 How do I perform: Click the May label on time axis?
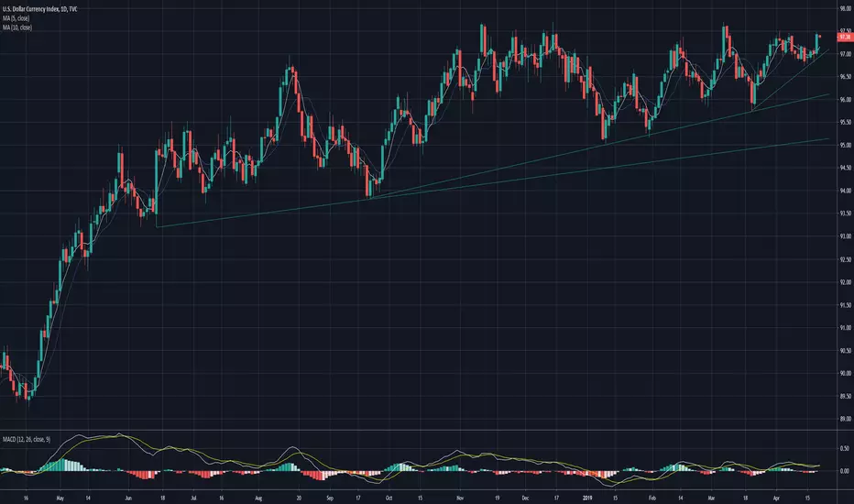pyautogui.click(x=60, y=498)
